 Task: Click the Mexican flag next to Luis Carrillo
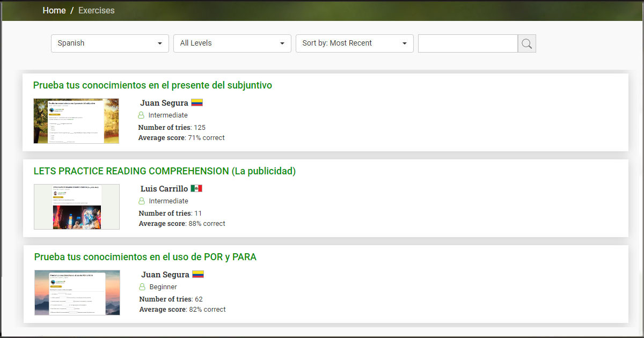[196, 188]
